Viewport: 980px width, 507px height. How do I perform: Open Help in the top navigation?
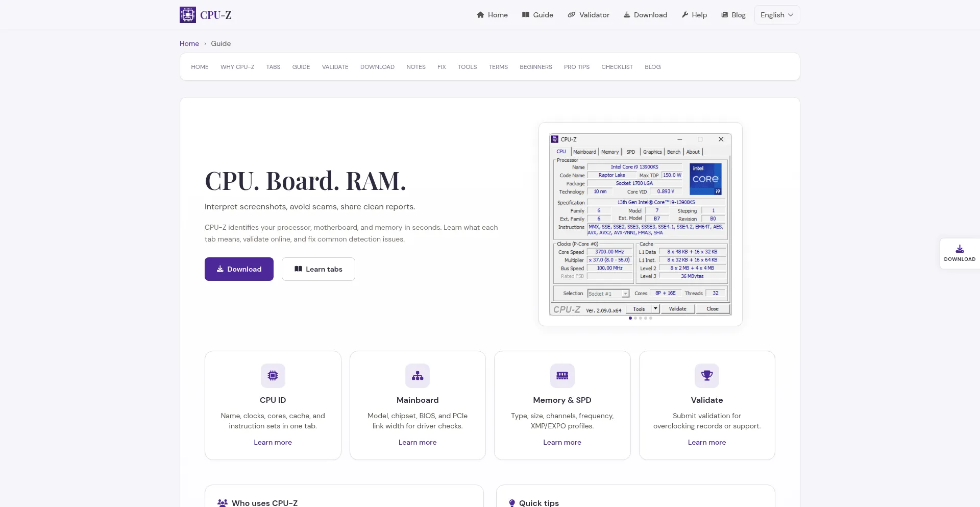click(x=694, y=15)
